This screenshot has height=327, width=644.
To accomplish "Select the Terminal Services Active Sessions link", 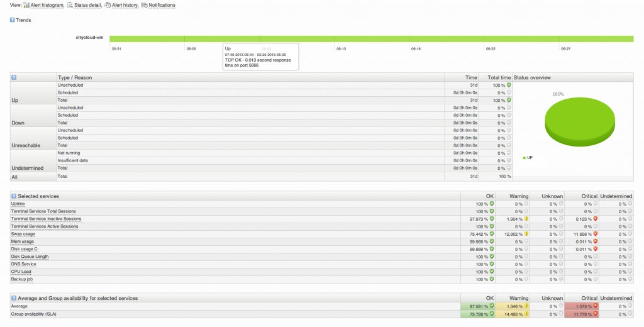I will click(45, 226).
